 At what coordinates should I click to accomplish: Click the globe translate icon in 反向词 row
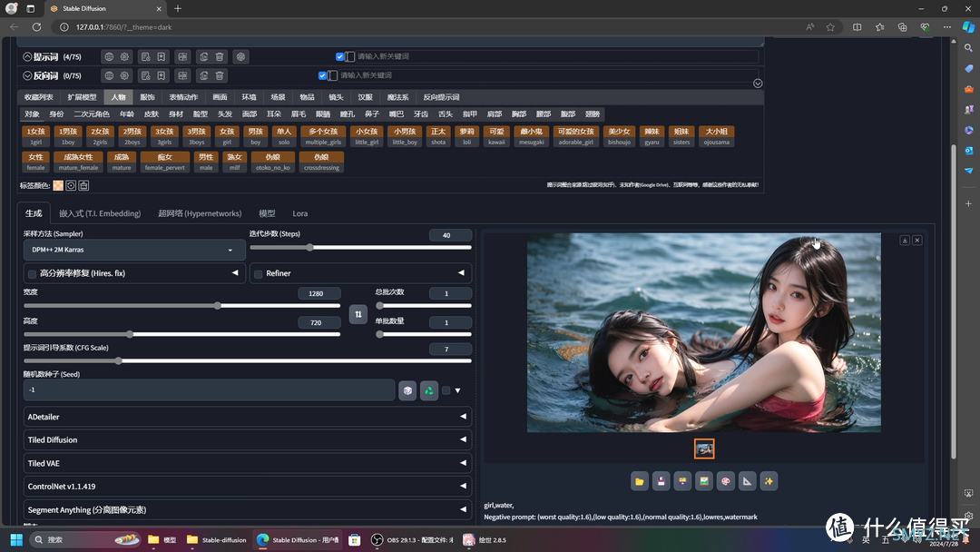click(110, 75)
